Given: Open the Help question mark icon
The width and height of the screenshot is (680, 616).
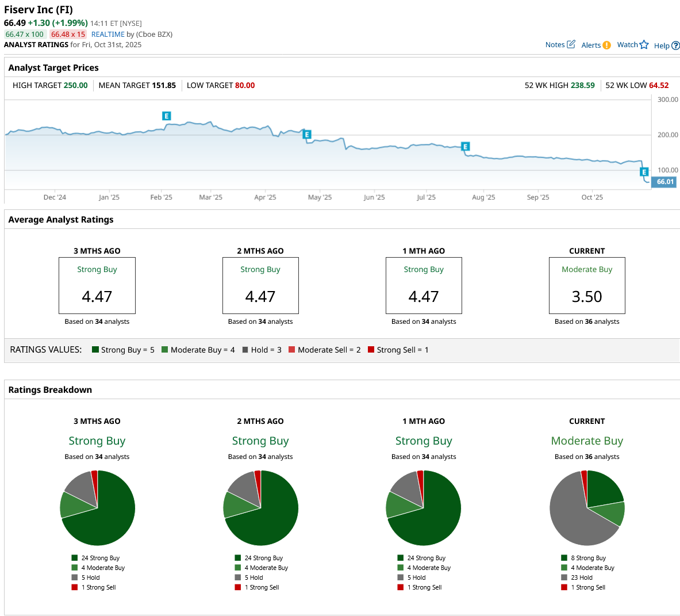Looking at the screenshot, I should click(675, 45).
